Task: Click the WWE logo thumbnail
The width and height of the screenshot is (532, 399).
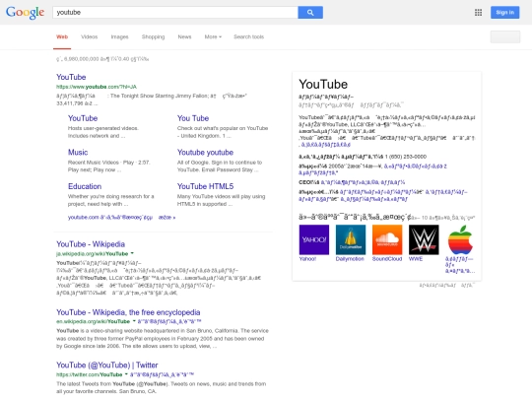Action: pyautogui.click(x=424, y=239)
